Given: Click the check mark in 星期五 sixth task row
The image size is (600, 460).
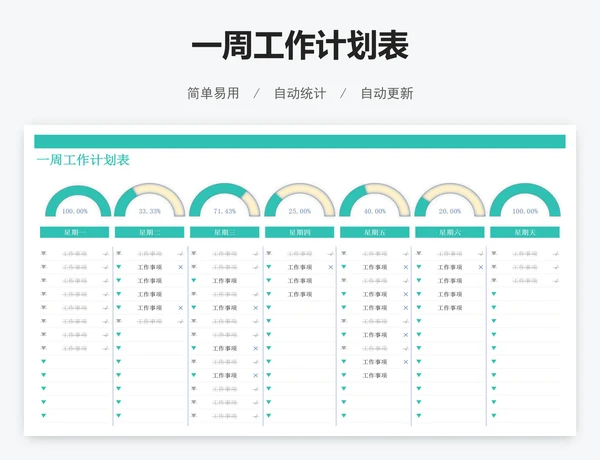Looking at the screenshot, I should 406,321.
